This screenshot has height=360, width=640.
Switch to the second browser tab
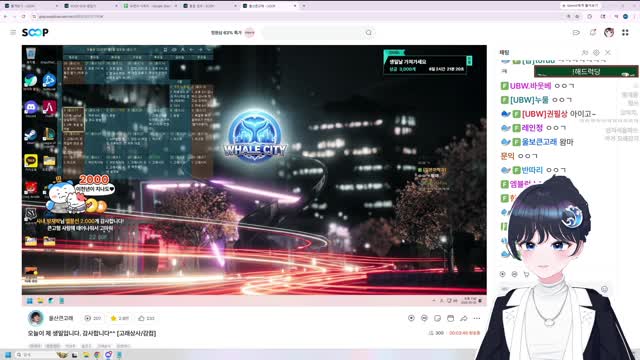coord(91,6)
